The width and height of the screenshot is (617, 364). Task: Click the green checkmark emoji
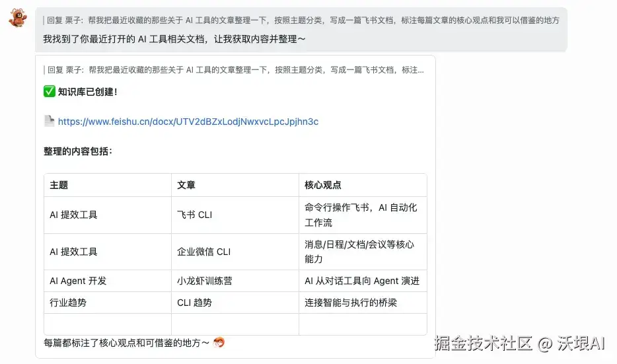click(49, 91)
